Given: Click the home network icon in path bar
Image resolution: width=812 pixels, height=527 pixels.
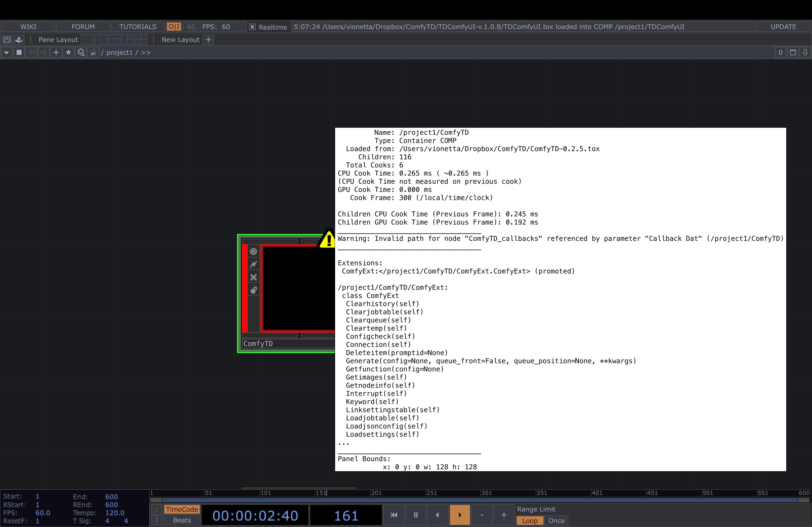Looking at the screenshot, I should pyautogui.click(x=93, y=53).
